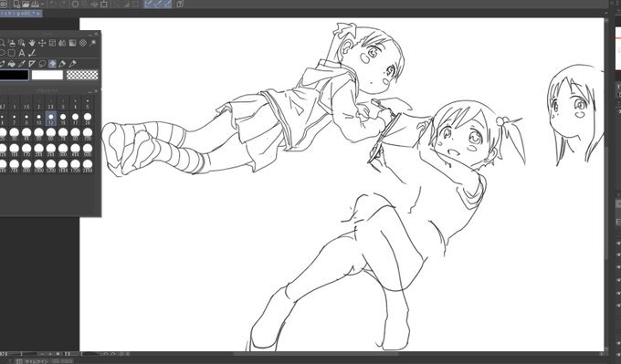The height and width of the screenshot is (364, 621).
Task: Create a new file from the toolbar
Action: tap(16, 5)
